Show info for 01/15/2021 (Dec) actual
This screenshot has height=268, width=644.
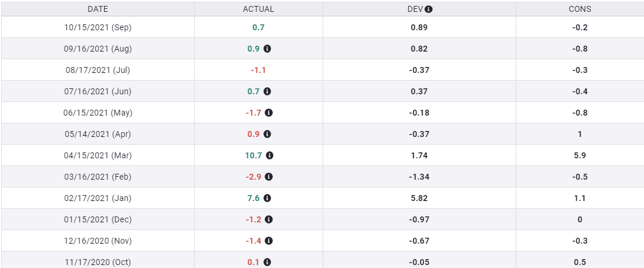269,219
